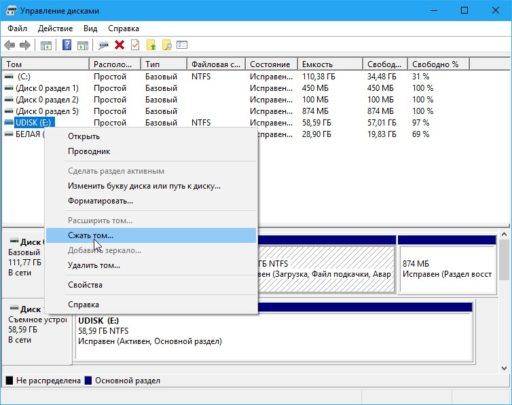
Task: Click the Back arrow toolbar icon
Action: click(10, 45)
